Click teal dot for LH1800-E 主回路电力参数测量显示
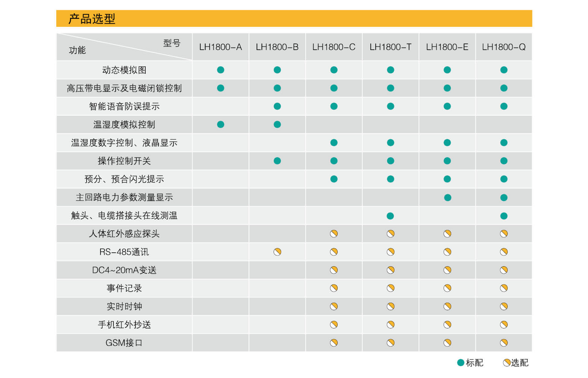The width and height of the screenshot is (588, 378). 447,198
